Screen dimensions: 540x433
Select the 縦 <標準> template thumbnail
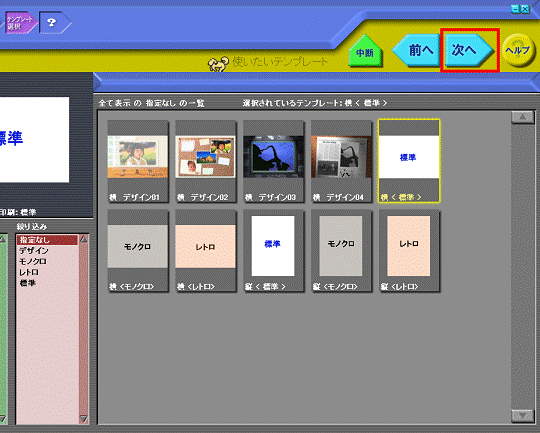[273, 251]
